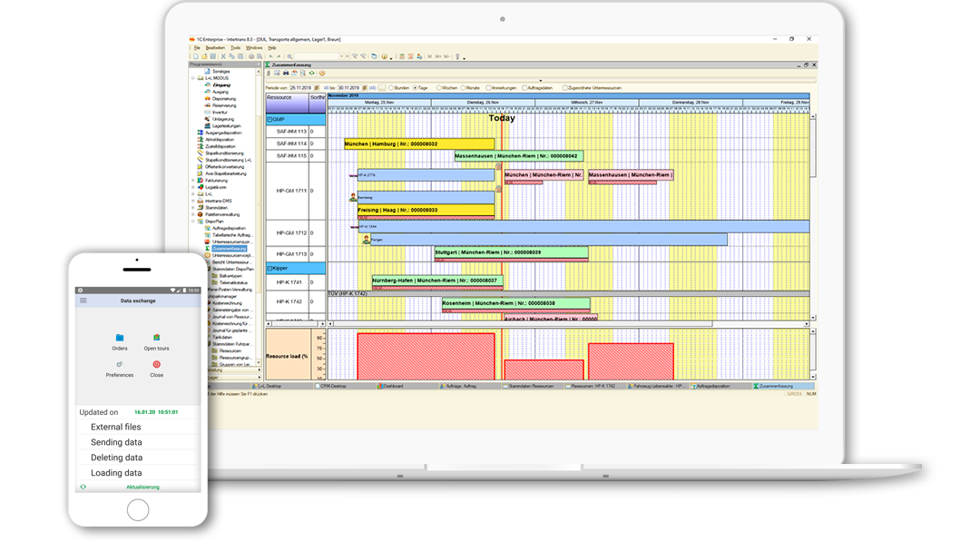This screenshot has height=552, width=980.
Task: Click the green refresh icon in Zusammenfassung toolbar
Action: pos(312,74)
